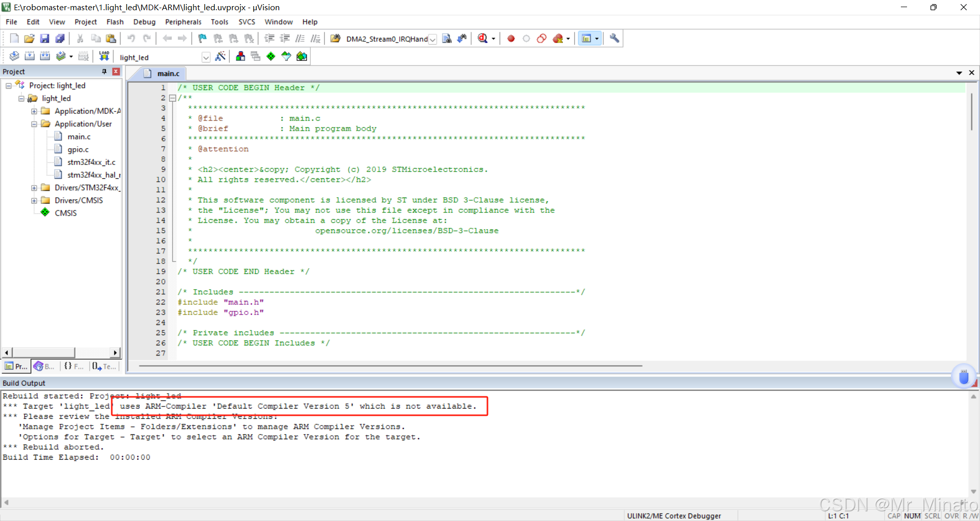Collapse comment block at line 2
This screenshot has width=980, height=521.
(173, 98)
